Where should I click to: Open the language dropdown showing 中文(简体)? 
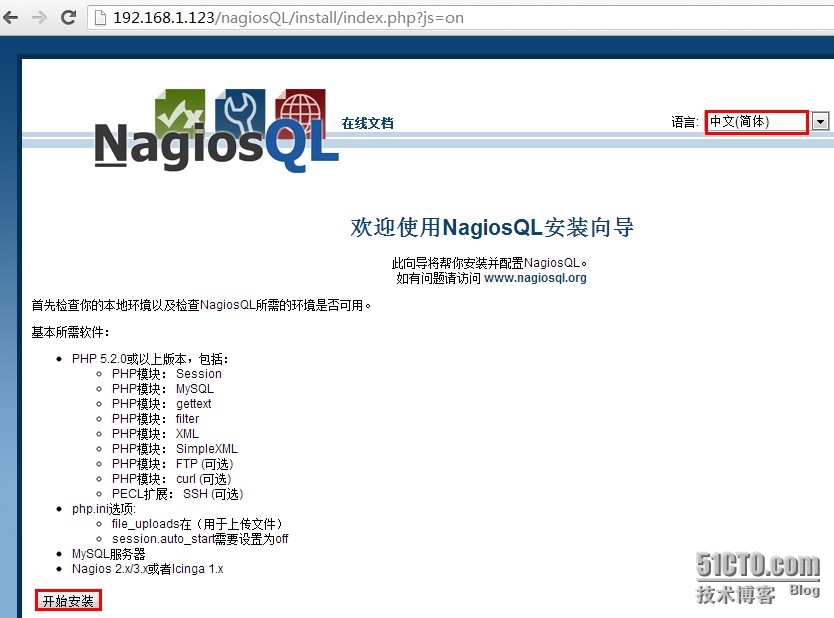756,122
